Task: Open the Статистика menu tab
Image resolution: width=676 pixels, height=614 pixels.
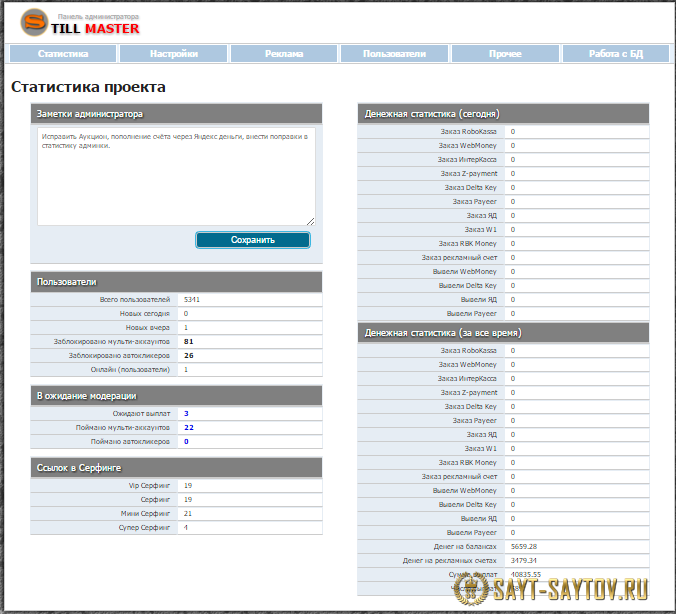Action: coord(63,54)
